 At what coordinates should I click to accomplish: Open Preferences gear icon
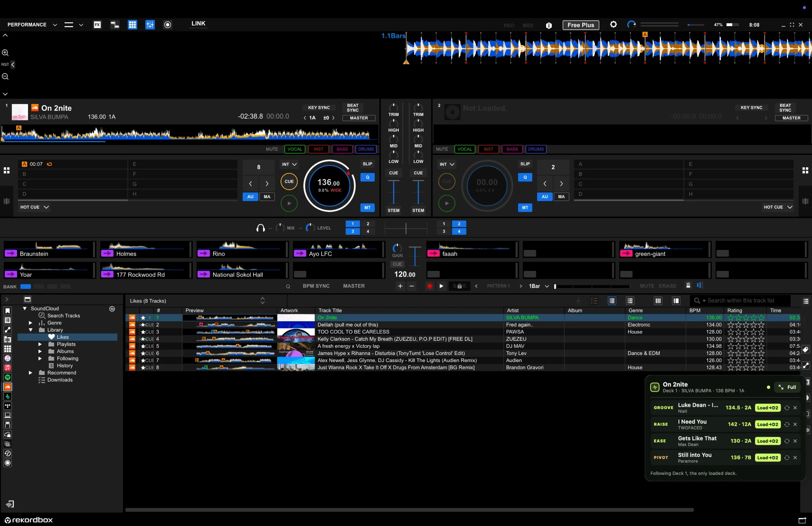[613, 24]
